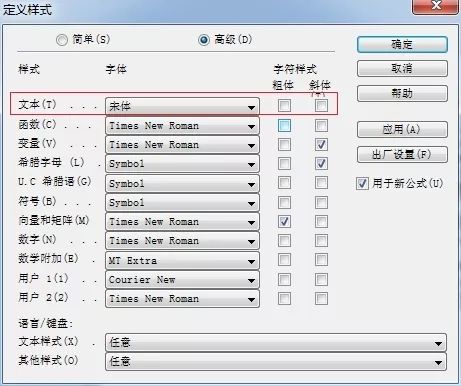The height and width of the screenshot is (386, 461).
Task: Open the 向量和矩阵(M) font dropdown
Action: click(x=182, y=222)
